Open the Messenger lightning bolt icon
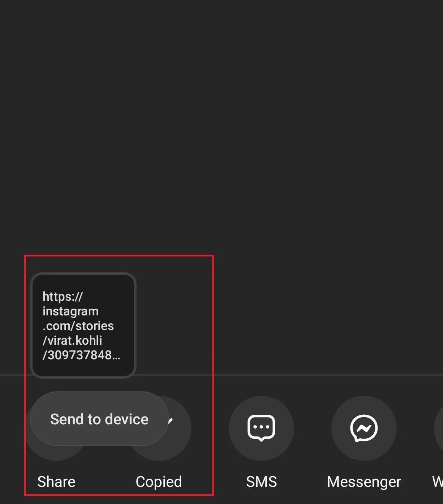The height and width of the screenshot is (504, 443). tap(364, 428)
